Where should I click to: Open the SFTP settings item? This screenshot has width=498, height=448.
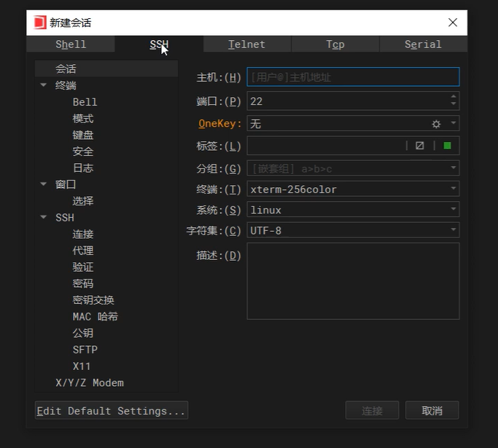coord(85,350)
